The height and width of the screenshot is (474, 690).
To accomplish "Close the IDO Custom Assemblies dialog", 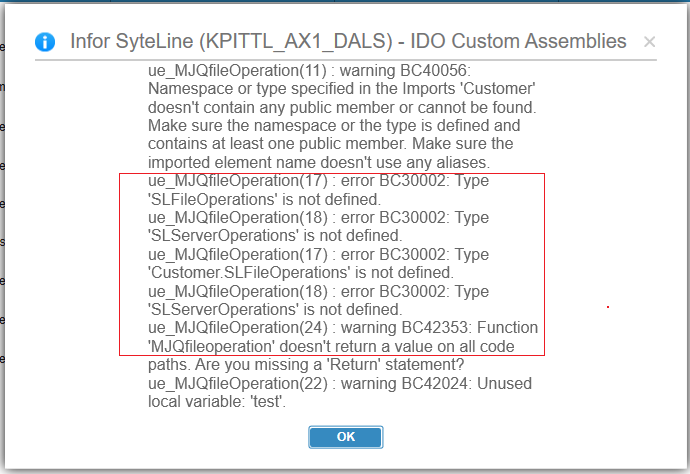I will pos(650,42).
